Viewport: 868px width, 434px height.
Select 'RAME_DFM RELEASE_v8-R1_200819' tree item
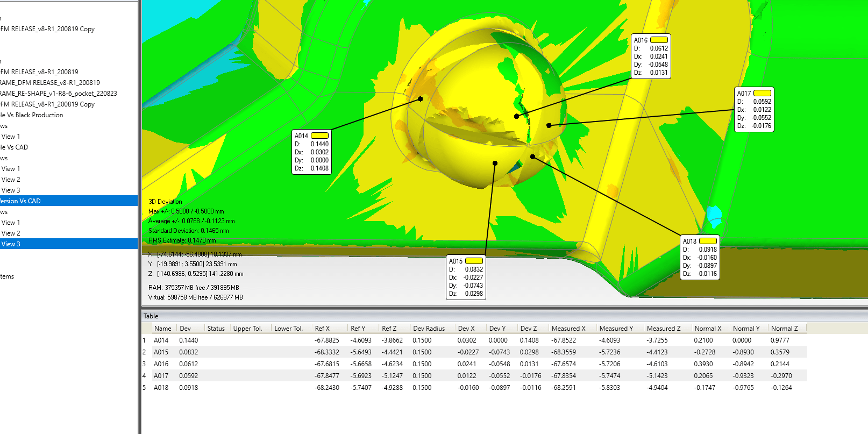[x=50, y=82]
